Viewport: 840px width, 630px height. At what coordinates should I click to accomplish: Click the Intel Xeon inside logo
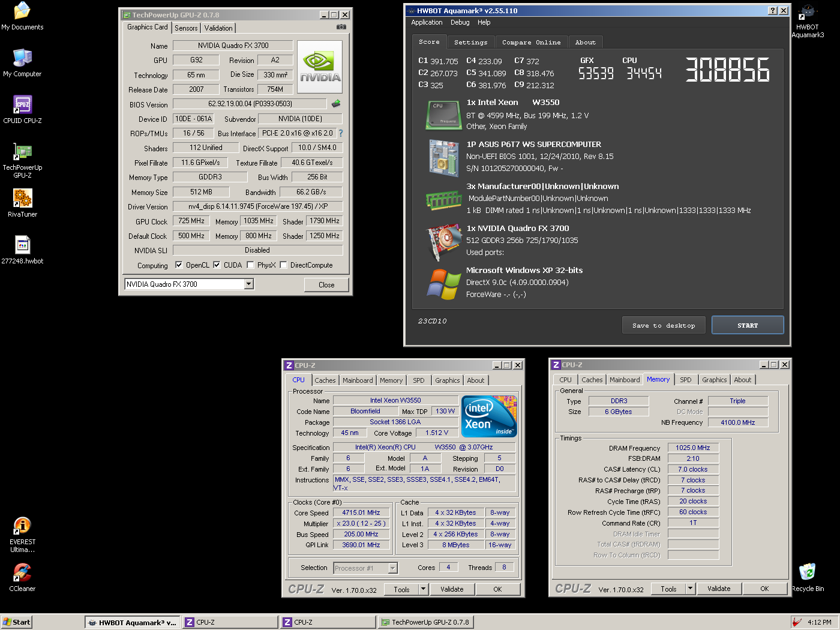[x=489, y=416]
